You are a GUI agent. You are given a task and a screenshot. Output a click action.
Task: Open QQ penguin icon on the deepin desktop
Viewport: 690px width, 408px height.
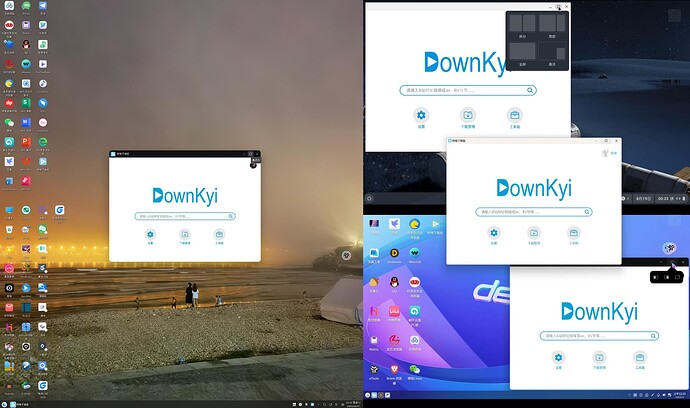coord(394,282)
